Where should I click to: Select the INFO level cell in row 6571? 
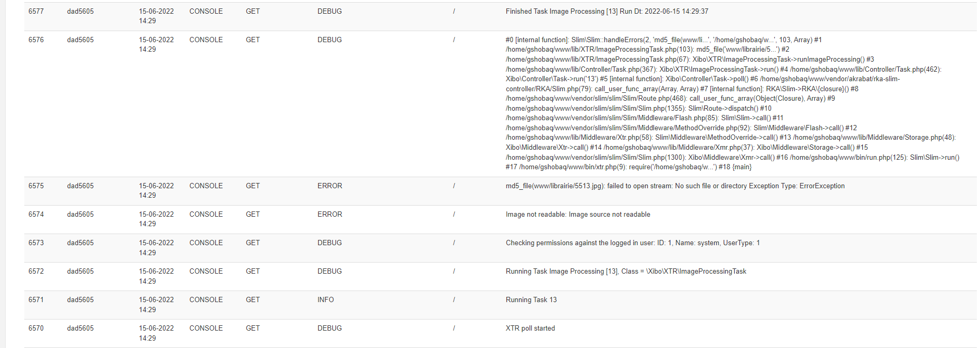coord(325,299)
